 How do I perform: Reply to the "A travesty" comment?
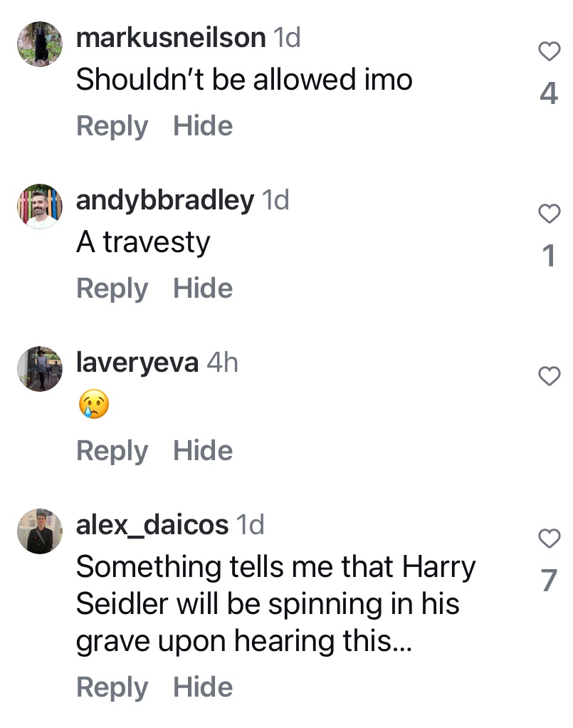point(112,288)
